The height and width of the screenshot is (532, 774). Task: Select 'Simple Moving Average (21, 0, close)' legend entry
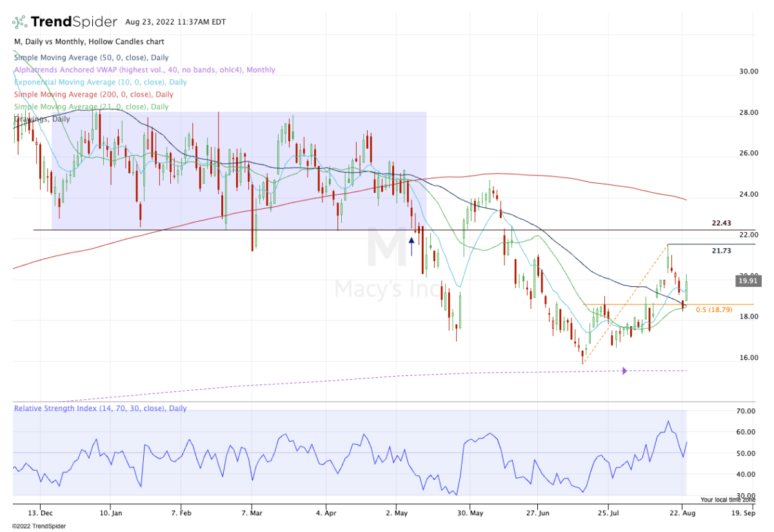point(90,106)
